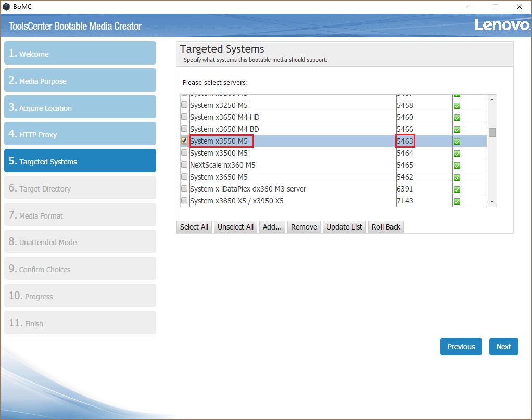Tick the NeXtScale nx360 M5 checkbox

tap(184, 164)
